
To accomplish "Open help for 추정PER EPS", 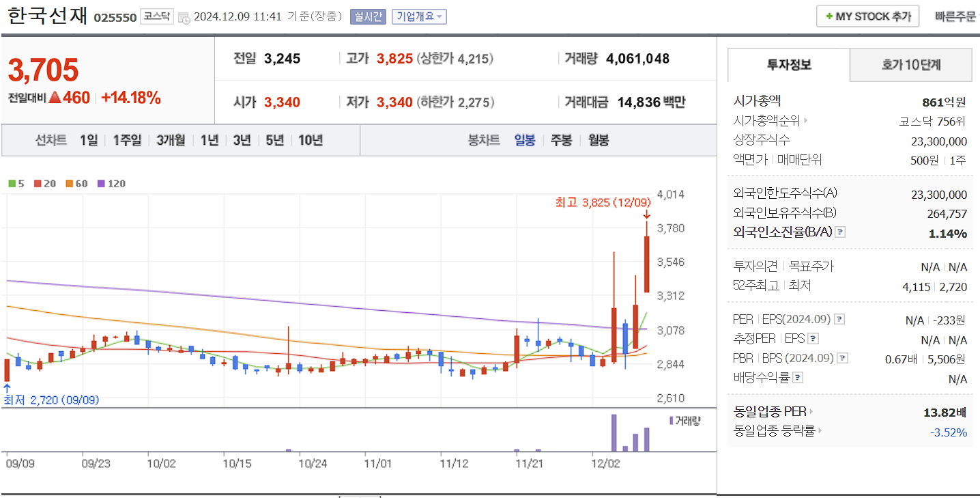I will [812, 339].
